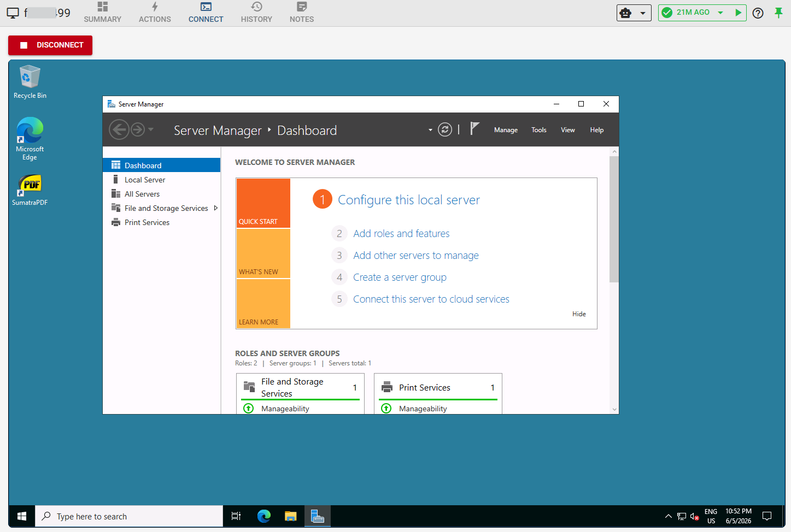
Task: Open the Action Center notification icon
Action: tap(767, 516)
